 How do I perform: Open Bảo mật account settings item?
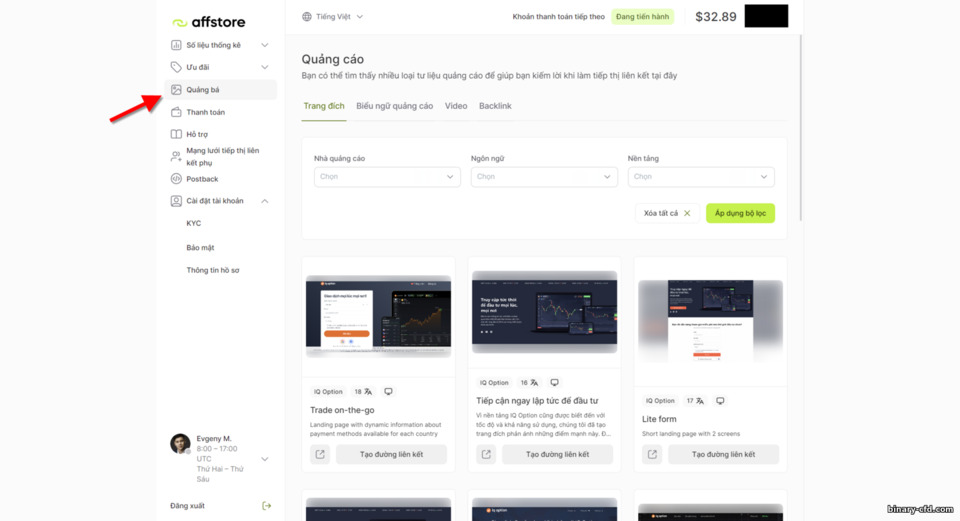pos(200,247)
